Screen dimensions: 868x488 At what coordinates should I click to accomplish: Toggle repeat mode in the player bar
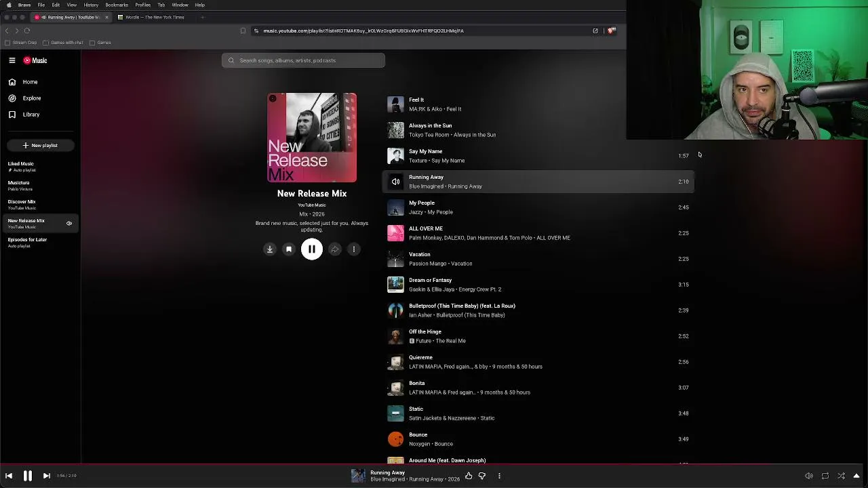[x=825, y=476]
